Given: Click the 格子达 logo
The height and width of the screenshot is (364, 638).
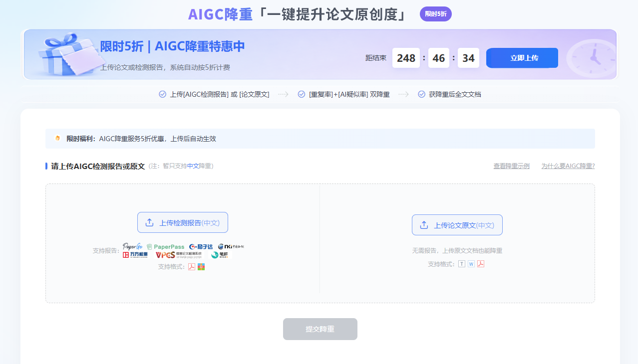Looking at the screenshot, I should point(201,247).
